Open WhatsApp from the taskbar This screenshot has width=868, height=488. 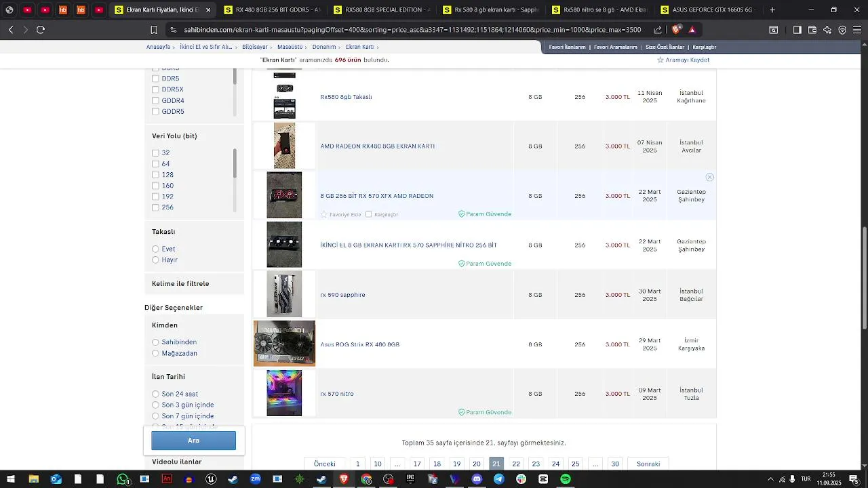122,479
